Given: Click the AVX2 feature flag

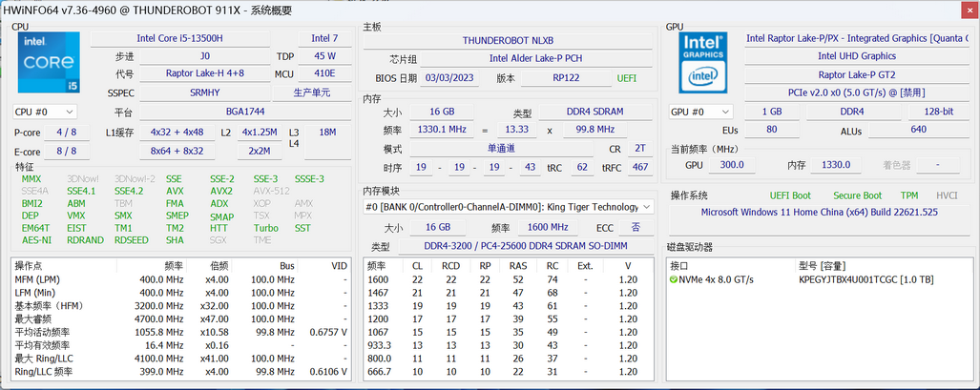Looking at the screenshot, I should [x=221, y=192].
